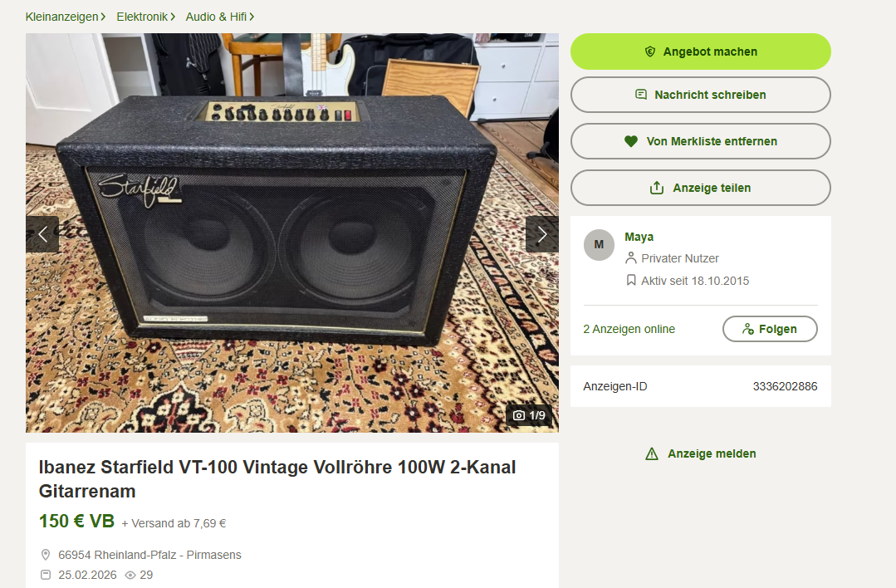Click the share icon beside Anzeige teilen
Screen dimensions: 896x588
pos(657,188)
